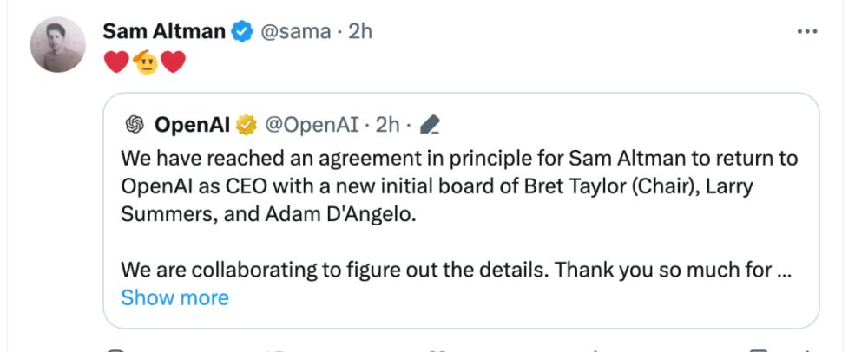Screen dimensions: 868x352
Task: Expand quoted post with Show more
Action: coord(175,298)
